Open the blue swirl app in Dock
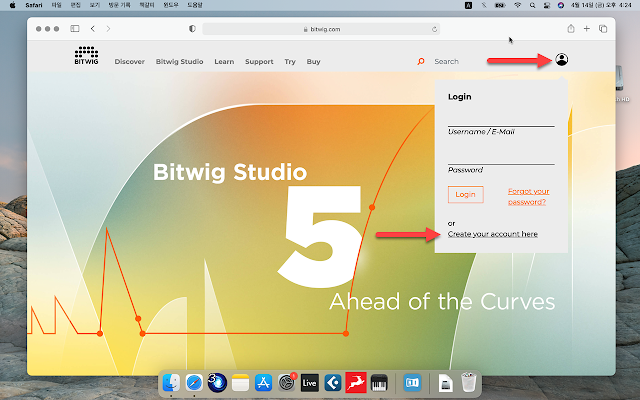This screenshot has width=640, height=400. click(217, 383)
